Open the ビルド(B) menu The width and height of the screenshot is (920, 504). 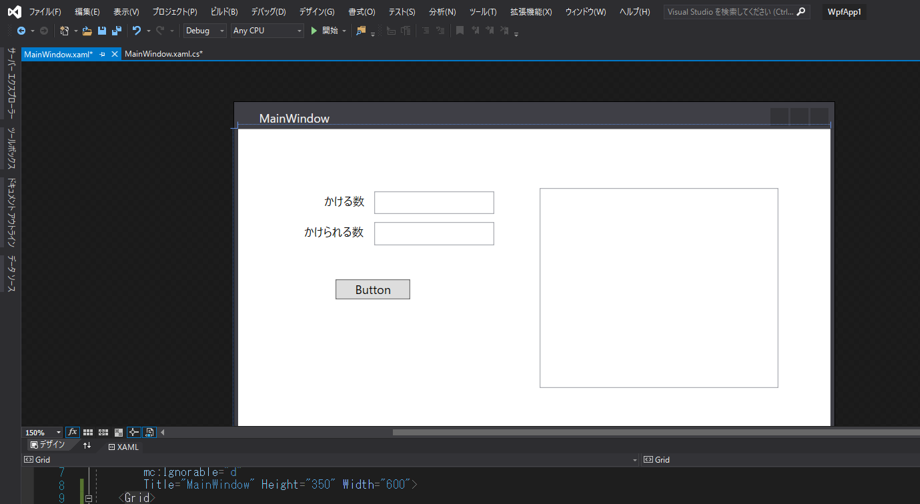[224, 12]
